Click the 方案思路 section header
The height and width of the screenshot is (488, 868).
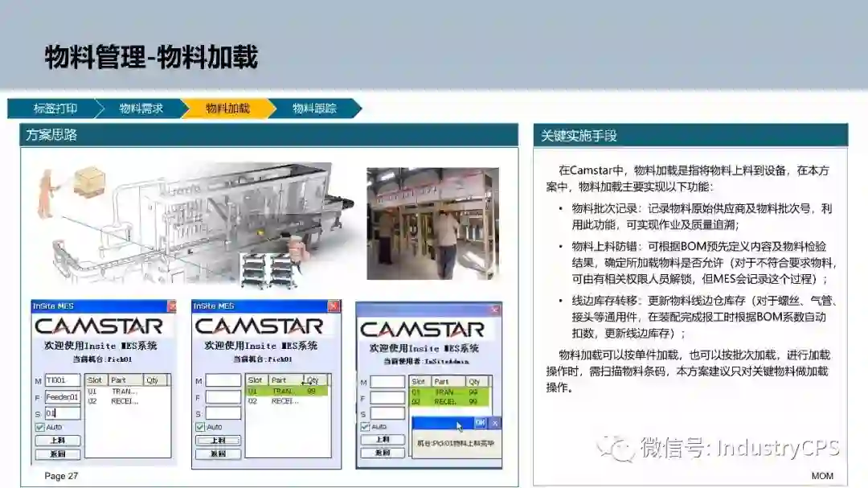pyautogui.click(x=269, y=135)
